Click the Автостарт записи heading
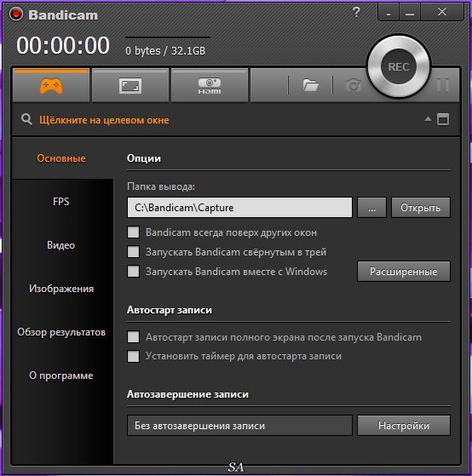 point(170,310)
